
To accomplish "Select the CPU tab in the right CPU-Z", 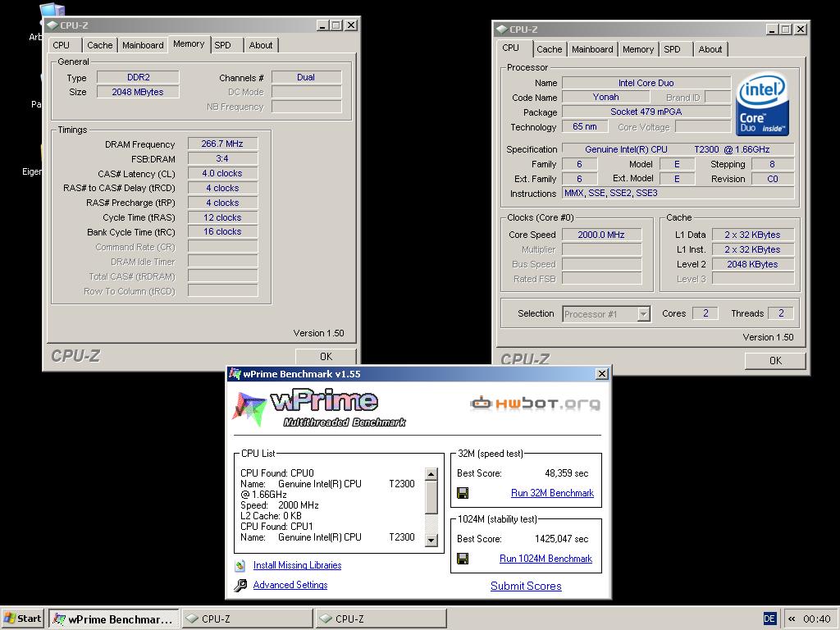I will tap(510, 48).
